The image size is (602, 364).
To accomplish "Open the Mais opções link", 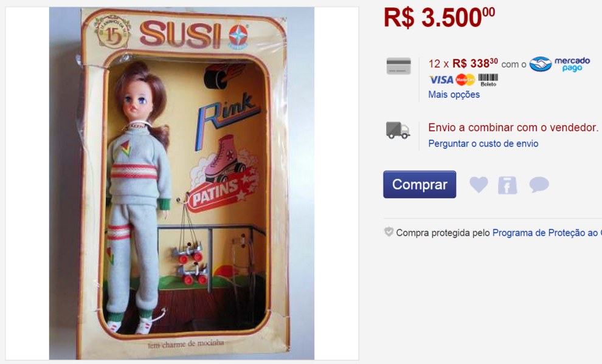I will (454, 94).
